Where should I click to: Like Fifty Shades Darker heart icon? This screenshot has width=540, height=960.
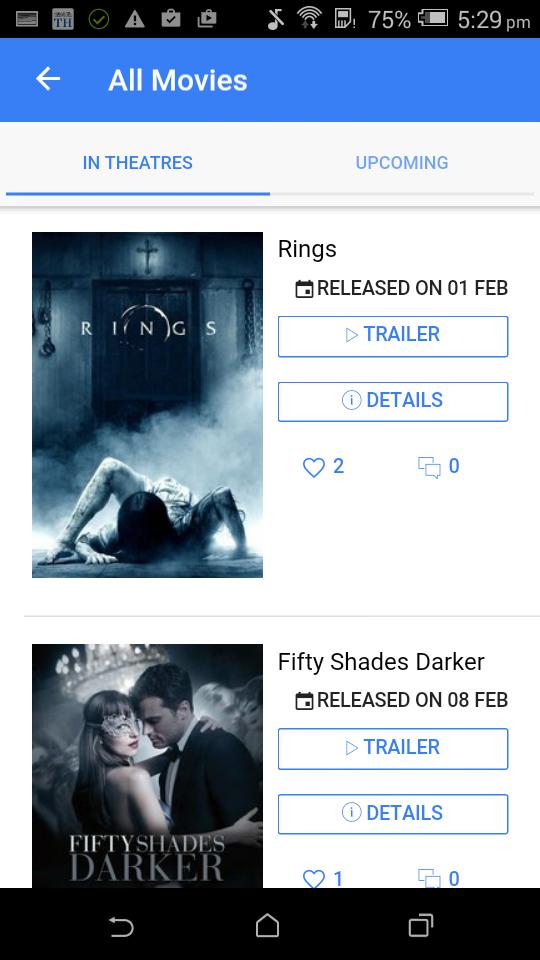(313, 879)
